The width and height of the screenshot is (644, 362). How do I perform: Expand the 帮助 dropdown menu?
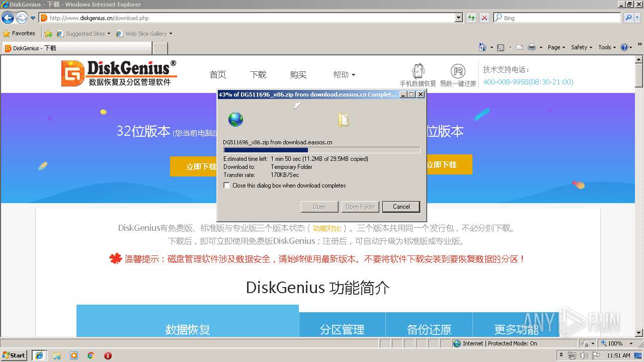(x=344, y=74)
